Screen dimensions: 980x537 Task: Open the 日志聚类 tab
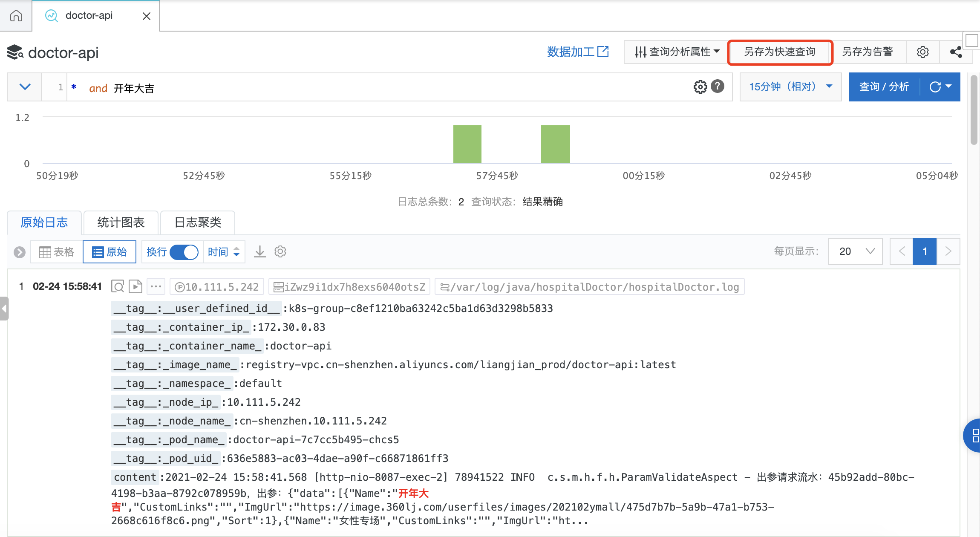click(198, 222)
